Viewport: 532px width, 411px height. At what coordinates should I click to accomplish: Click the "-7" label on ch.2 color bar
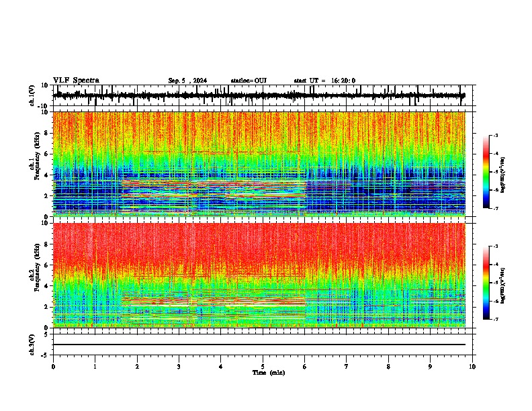point(496,319)
